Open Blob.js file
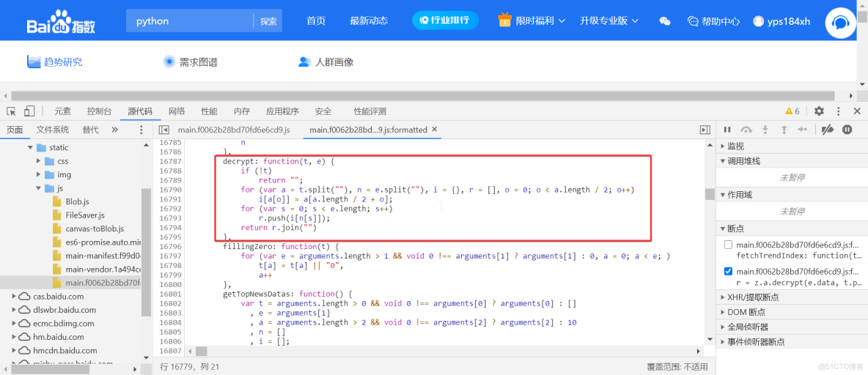 tap(77, 201)
